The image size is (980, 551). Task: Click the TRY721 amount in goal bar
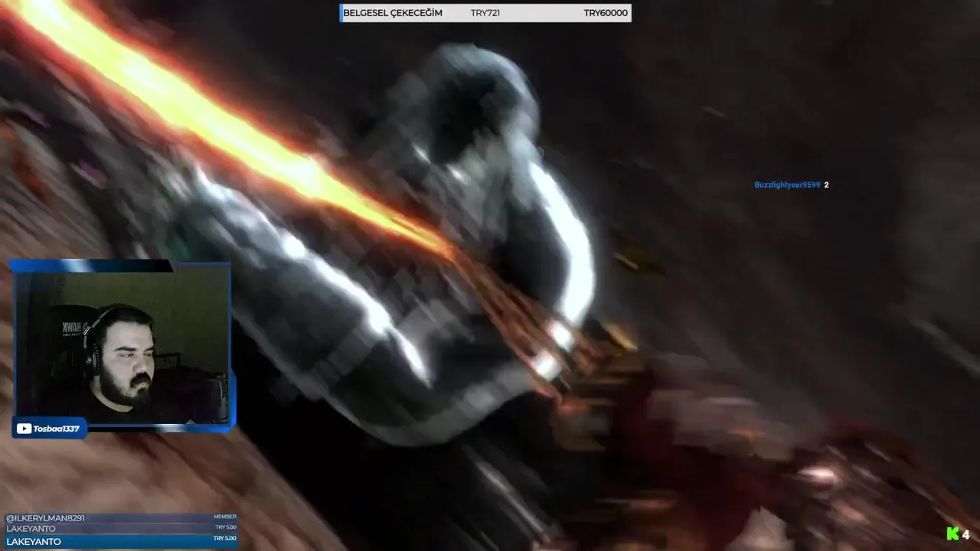[x=485, y=13]
